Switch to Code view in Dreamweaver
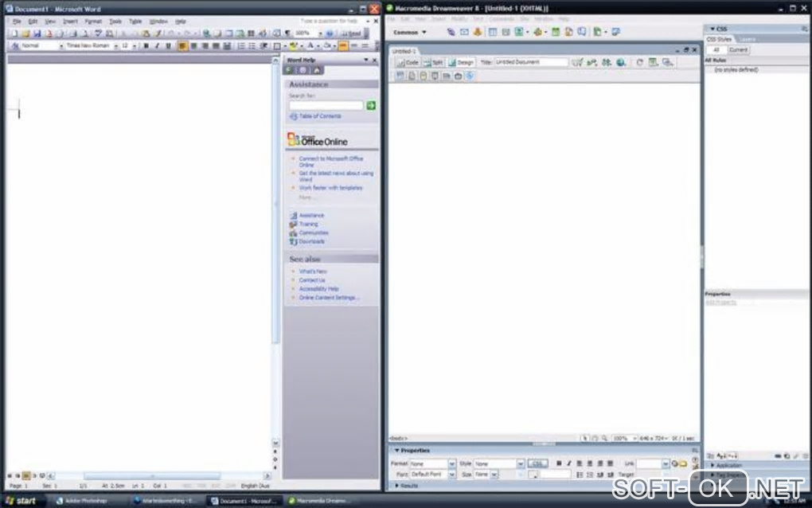The image size is (812, 508). coord(408,63)
